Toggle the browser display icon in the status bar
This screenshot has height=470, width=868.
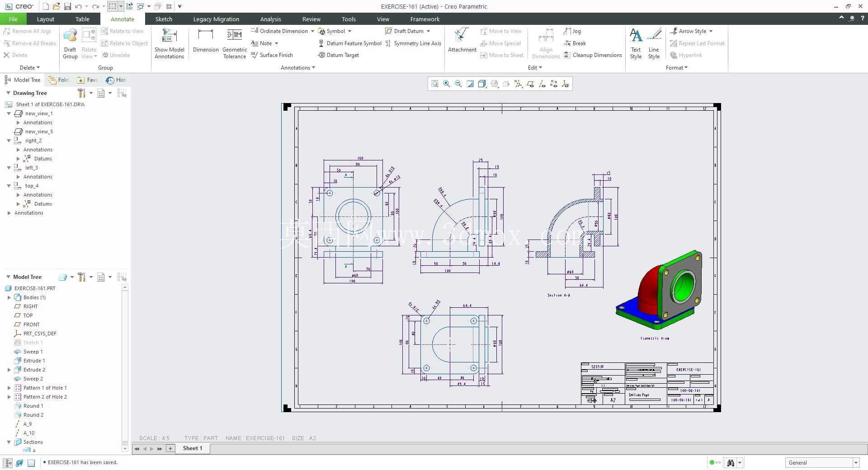pyautogui.click(x=19, y=463)
